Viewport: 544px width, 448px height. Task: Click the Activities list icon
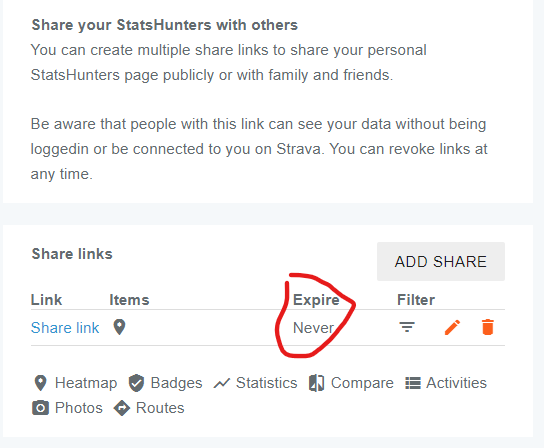[x=413, y=383]
